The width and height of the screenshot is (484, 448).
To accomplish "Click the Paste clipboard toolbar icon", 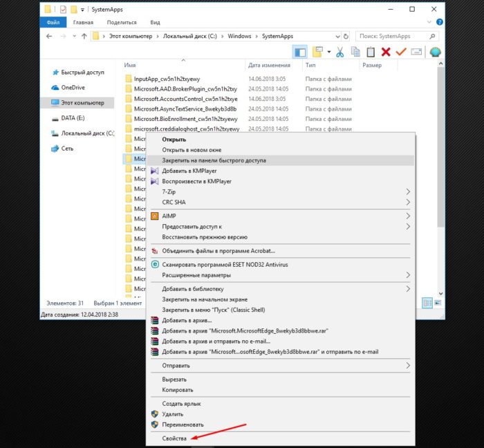I will [x=371, y=52].
